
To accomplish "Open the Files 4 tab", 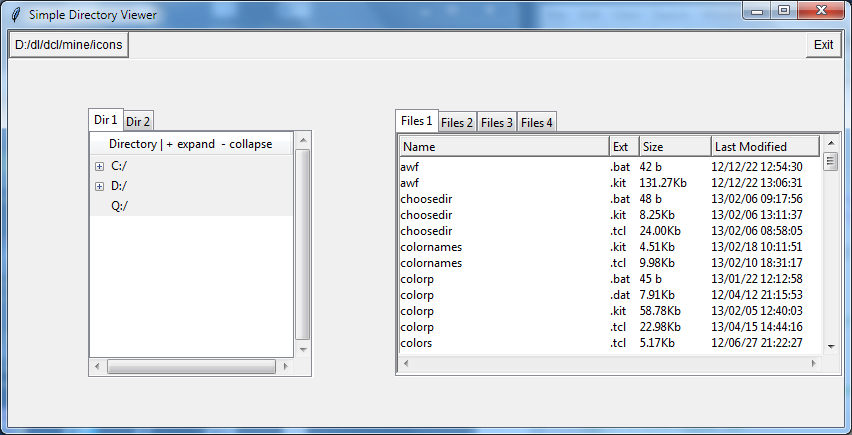I will coord(537,123).
